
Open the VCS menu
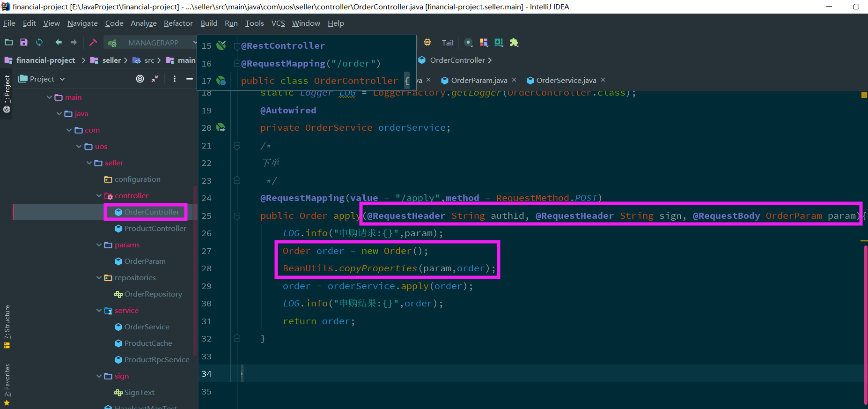[278, 23]
